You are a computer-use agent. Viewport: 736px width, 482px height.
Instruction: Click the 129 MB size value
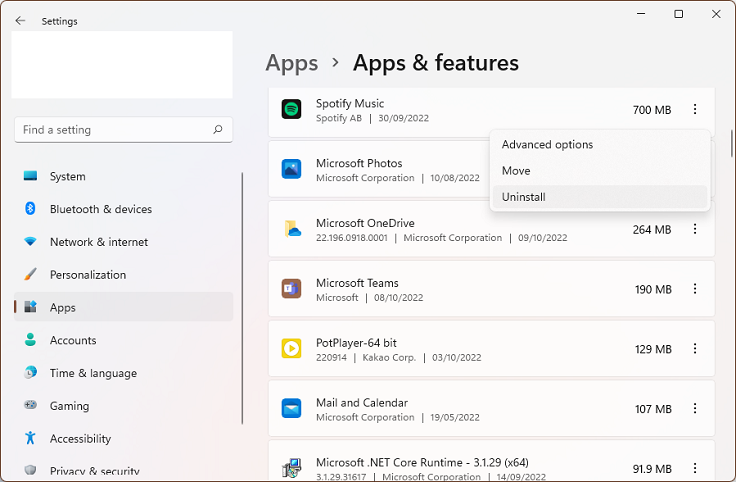point(653,349)
